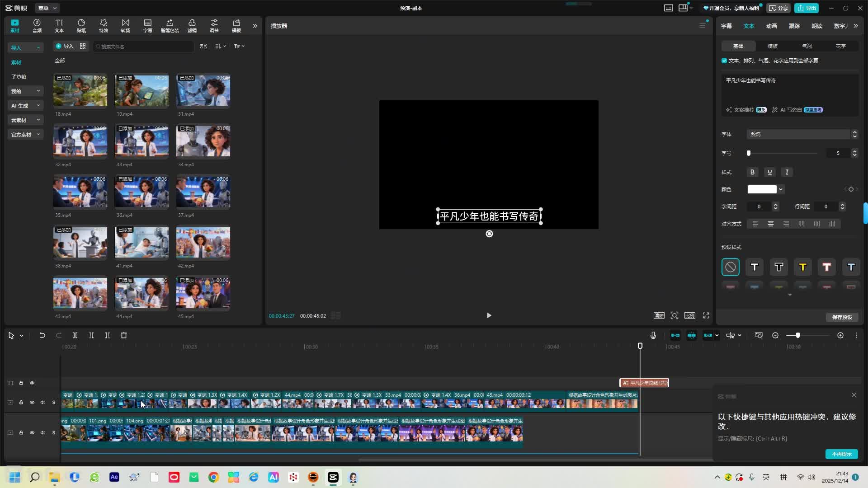Image resolution: width=868 pixels, height=488 pixels.
Task: Toggle bold text style button
Action: [x=752, y=172]
